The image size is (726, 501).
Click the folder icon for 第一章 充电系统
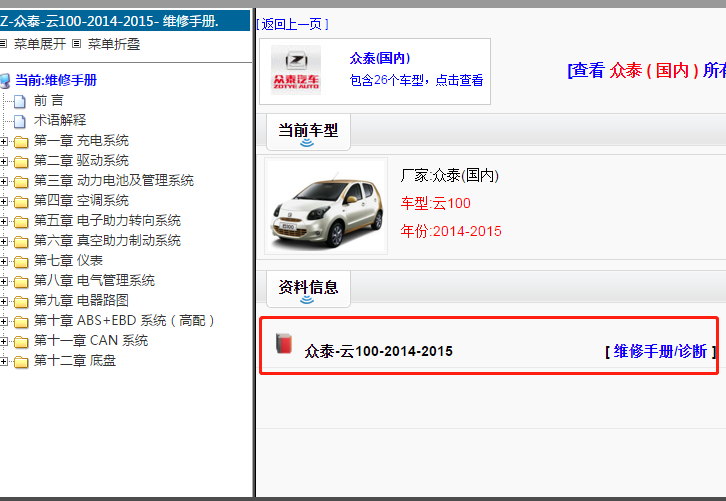click(x=21, y=141)
